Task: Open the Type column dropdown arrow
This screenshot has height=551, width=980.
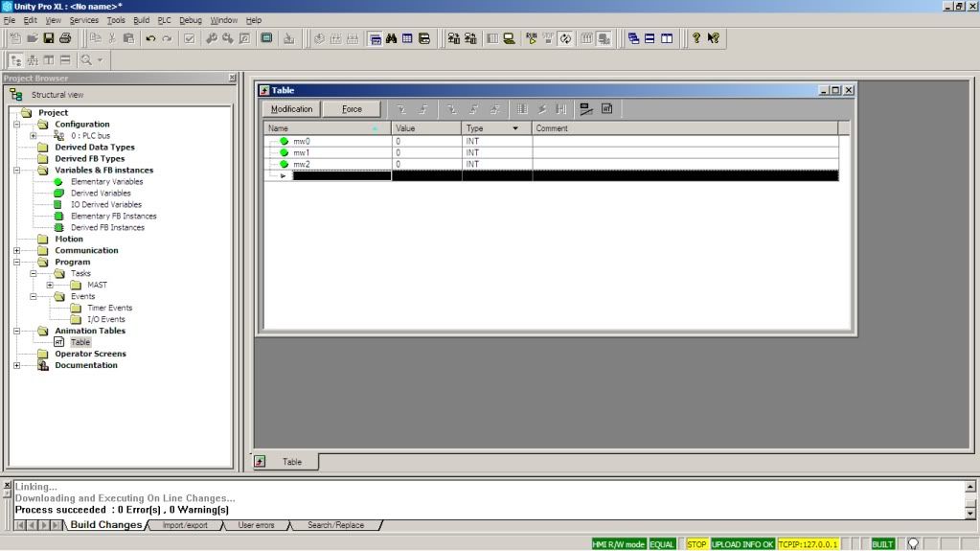Action: 515,128
